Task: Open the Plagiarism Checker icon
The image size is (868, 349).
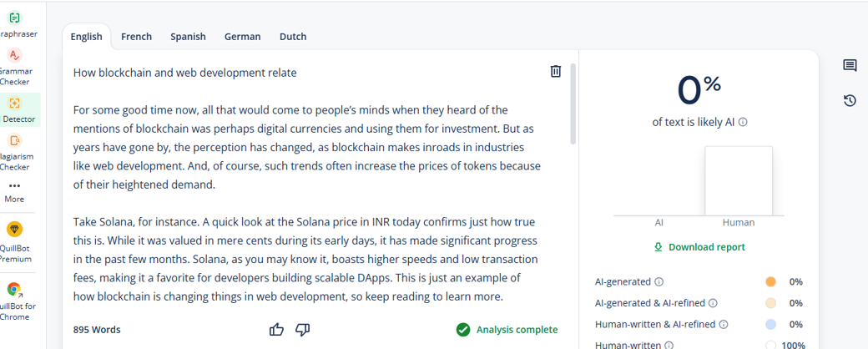Action: (14, 141)
